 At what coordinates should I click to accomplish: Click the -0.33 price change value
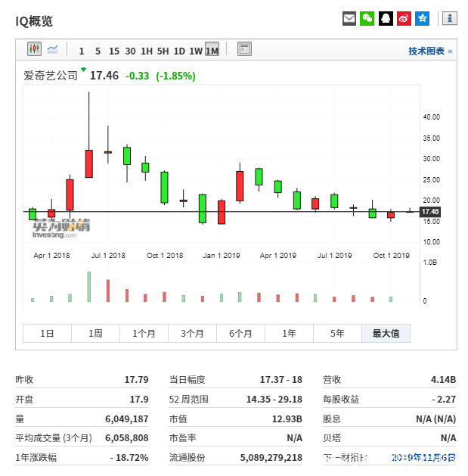click(138, 76)
